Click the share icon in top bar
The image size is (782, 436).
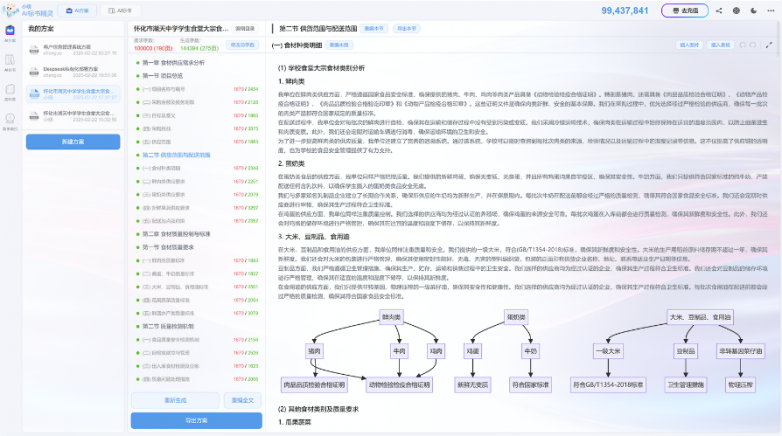(x=720, y=10)
